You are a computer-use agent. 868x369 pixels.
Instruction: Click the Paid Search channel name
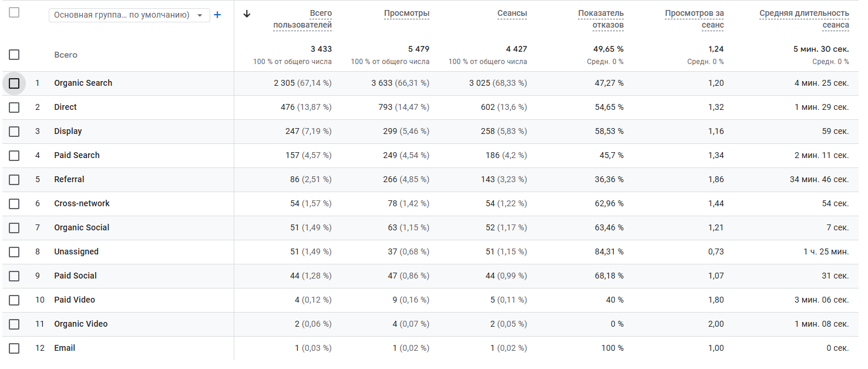77,156
